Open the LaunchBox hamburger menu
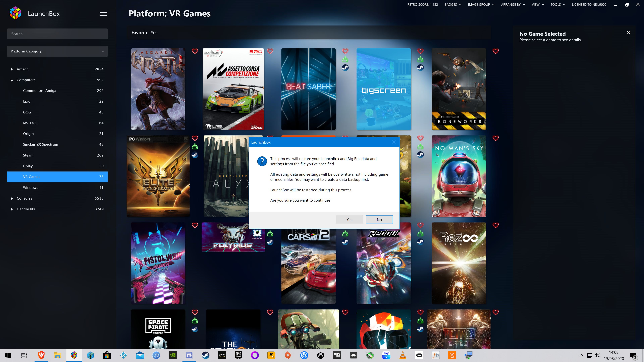The height and width of the screenshot is (362, 644). (103, 14)
